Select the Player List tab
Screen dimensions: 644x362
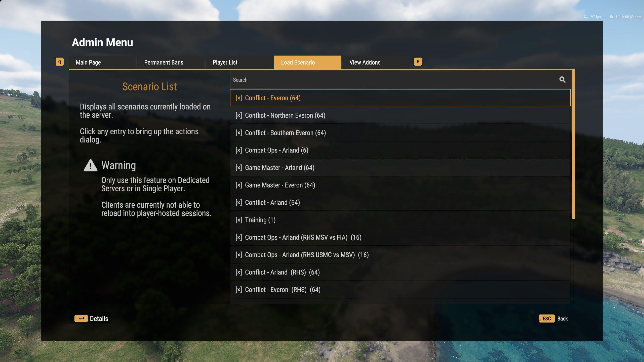225,62
